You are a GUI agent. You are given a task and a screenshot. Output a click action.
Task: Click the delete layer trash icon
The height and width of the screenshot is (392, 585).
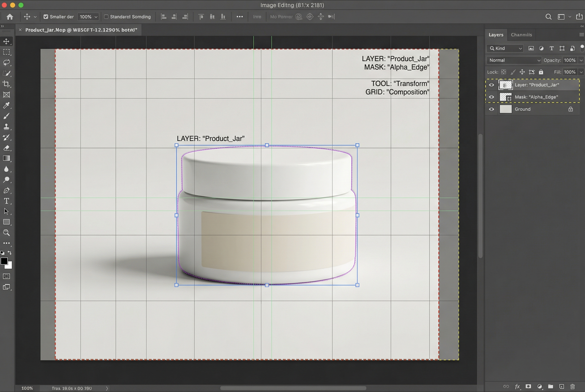click(x=573, y=386)
